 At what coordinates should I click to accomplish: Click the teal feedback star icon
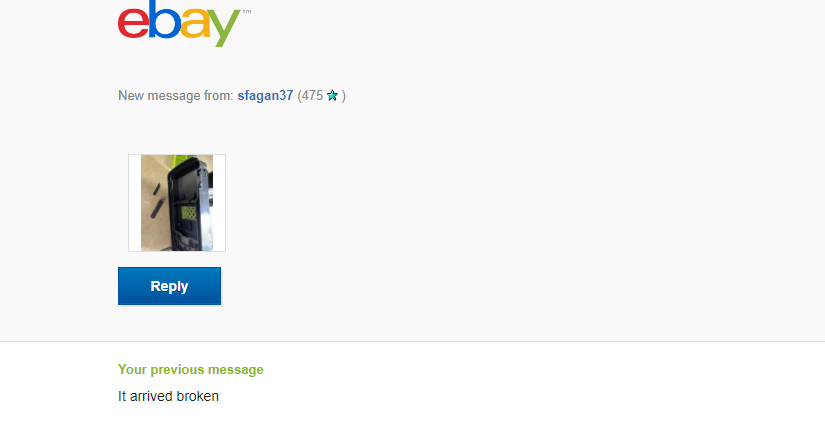coord(332,96)
